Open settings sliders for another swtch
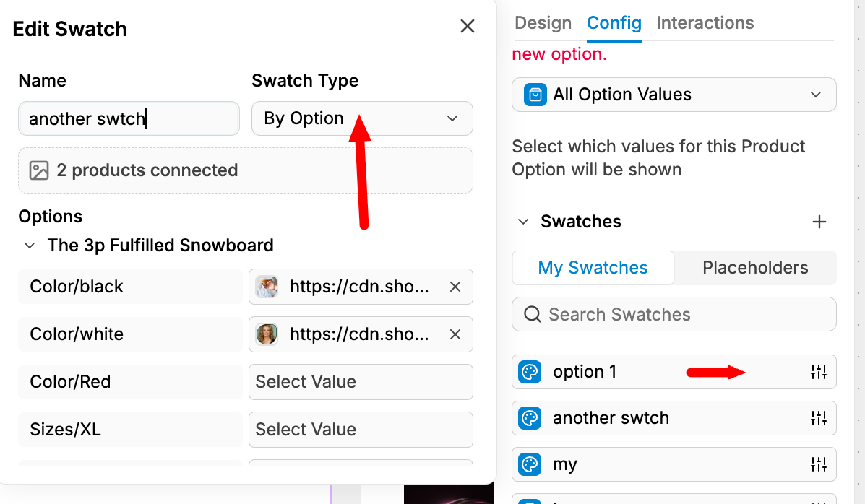Image resolution: width=865 pixels, height=504 pixels. 818,418
